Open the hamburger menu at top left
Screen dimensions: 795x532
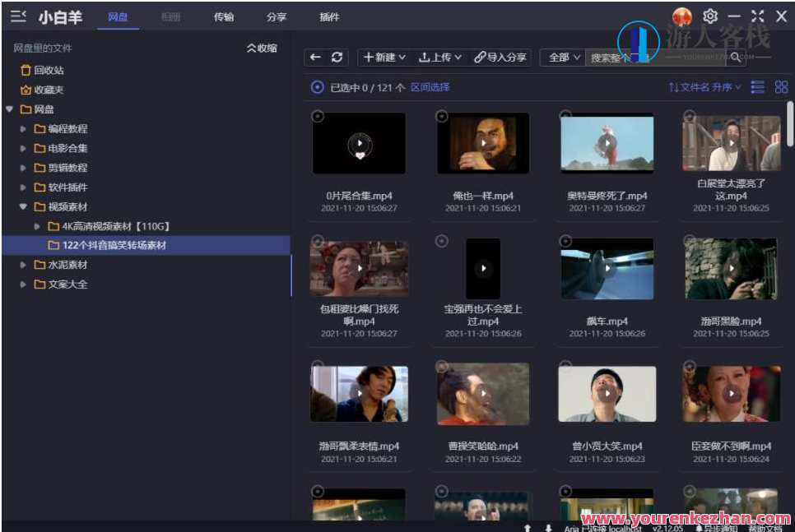click(18, 15)
